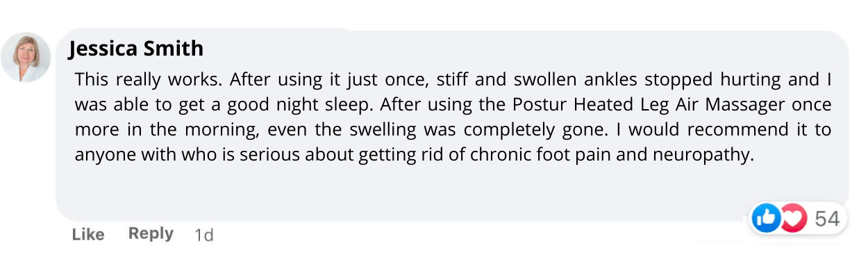
Task: Click the red heart reaction icon
Action: (793, 219)
